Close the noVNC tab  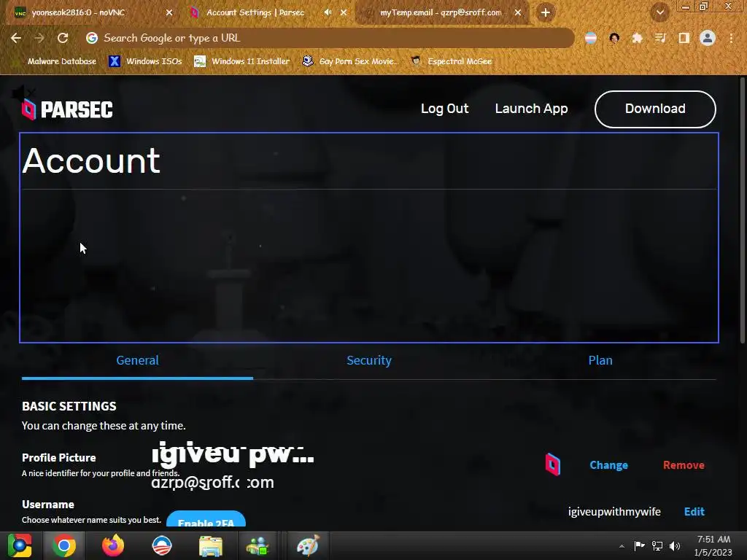pos(169,12)
